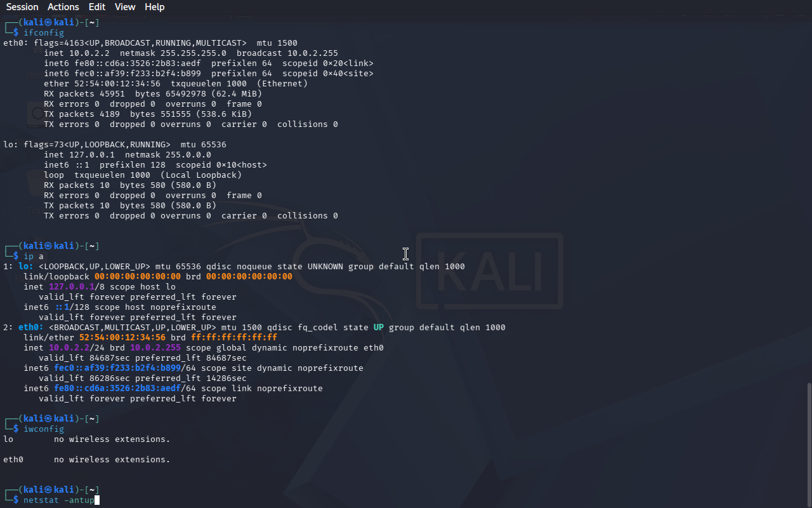Open the Actions menu

click(x=63, y=7)
